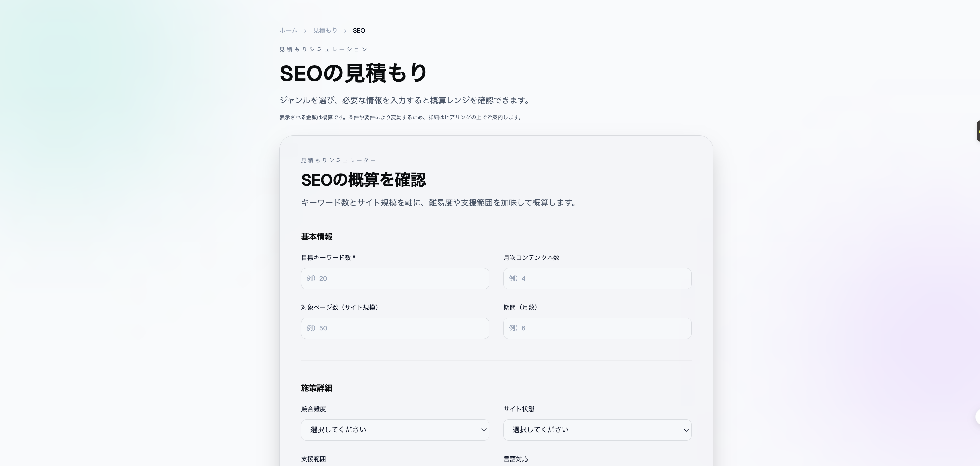Click the 基本情報 section heading
980x466 pixels.
tap(317, 237)
